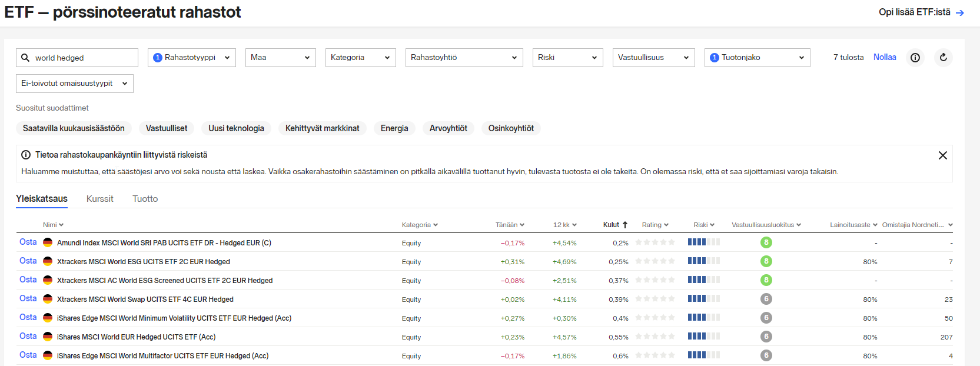Open the Rahastoyhtiö dropdown
980x366 pixels.
(x=464, y=58)
